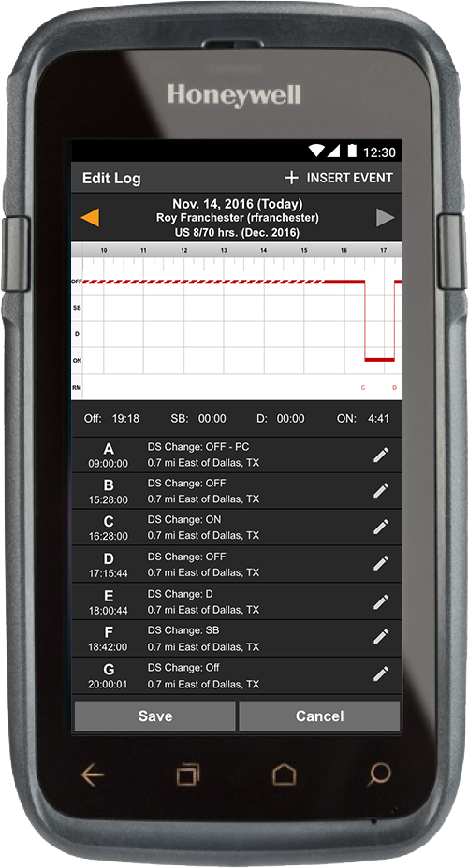
Task: Select DS Change: OFF - PC row
Action: [x=237, y=455]
